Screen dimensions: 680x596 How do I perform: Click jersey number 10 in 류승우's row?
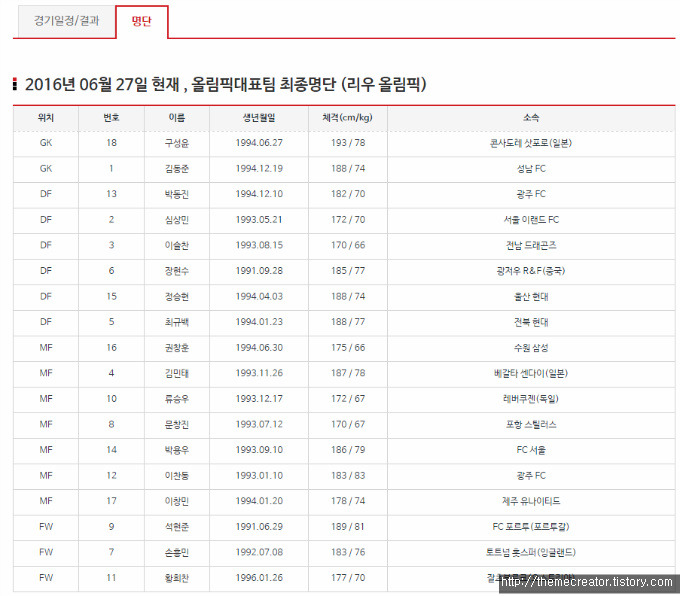(x=111, y=399)
